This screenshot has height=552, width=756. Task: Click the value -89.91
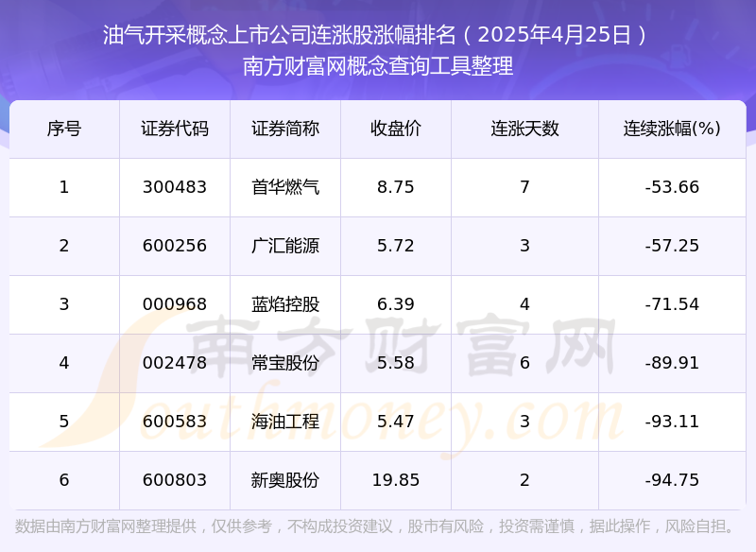[x=672, y=363]
